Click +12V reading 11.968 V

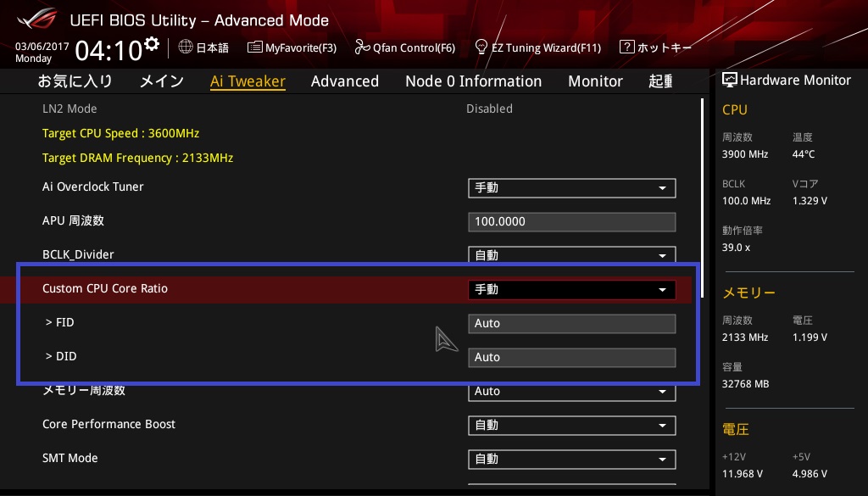point(743,473)
